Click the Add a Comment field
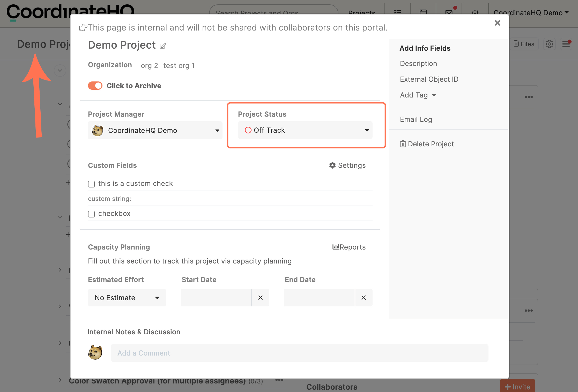 [300, 353]
